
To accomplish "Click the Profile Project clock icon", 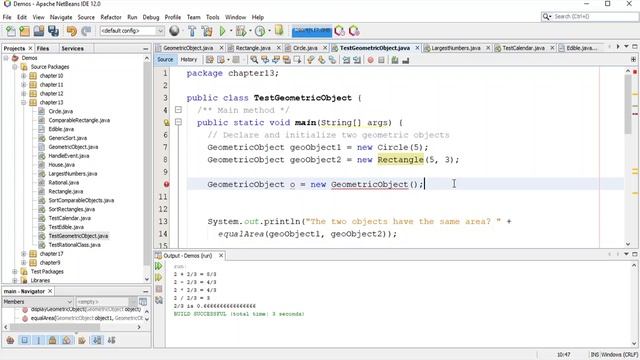I will pos(260,31).
